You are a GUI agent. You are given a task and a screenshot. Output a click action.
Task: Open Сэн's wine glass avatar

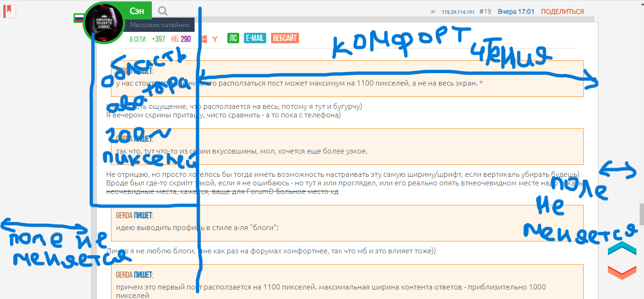click(103, 22)
